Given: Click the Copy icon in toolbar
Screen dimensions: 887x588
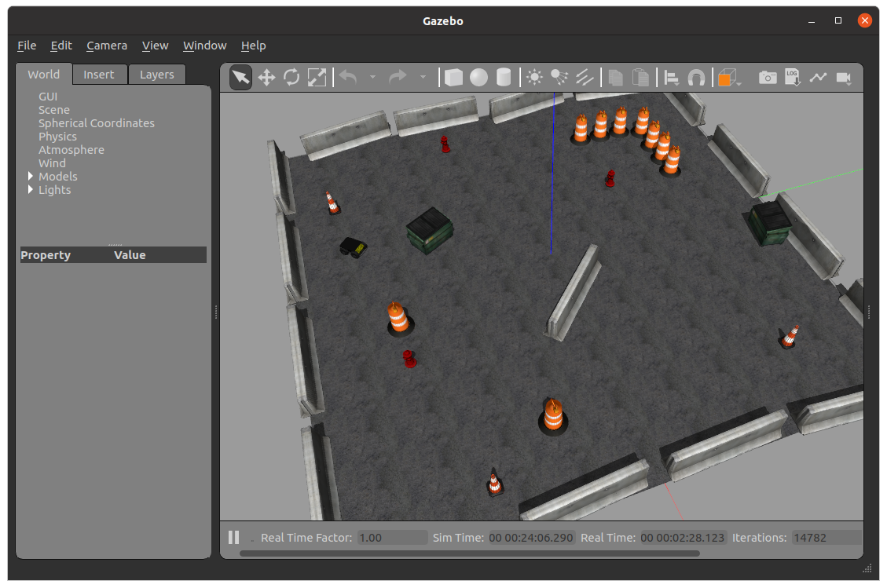Looking at the screenshot, I should (615, 78).
